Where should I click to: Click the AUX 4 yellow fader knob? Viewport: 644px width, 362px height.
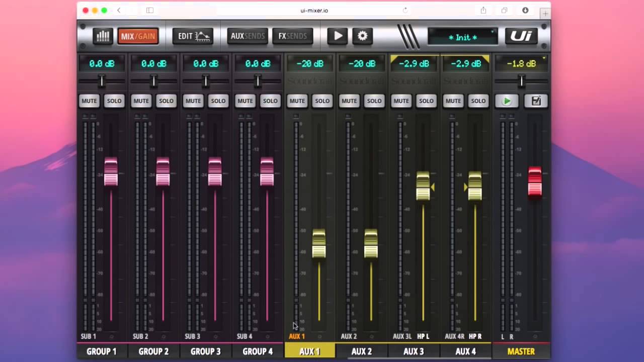point(475,187)
